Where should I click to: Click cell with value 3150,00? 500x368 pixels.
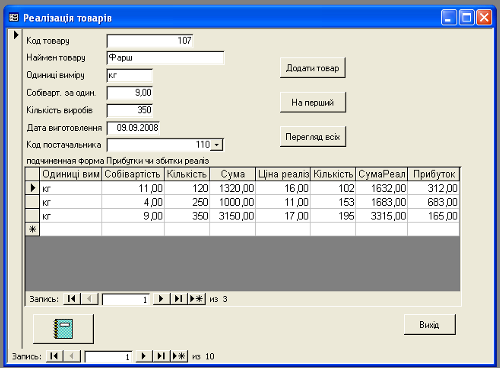(x=233, y=216)
